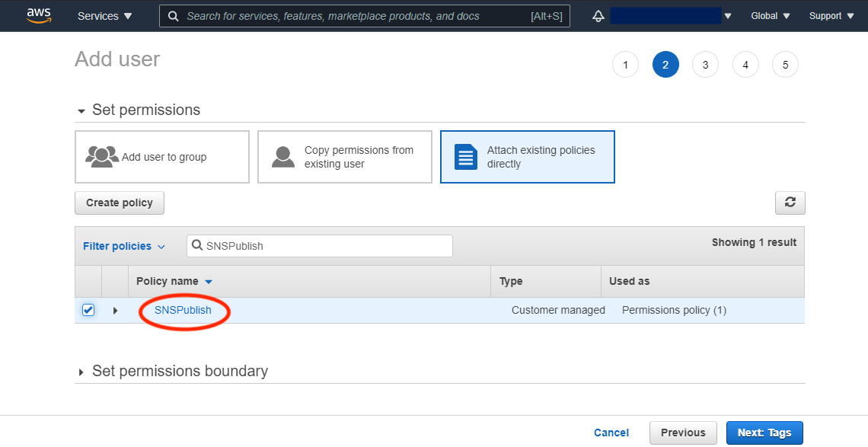Open the Filter policies dropdown
The image size is (868, 447).
coord(124,245)
